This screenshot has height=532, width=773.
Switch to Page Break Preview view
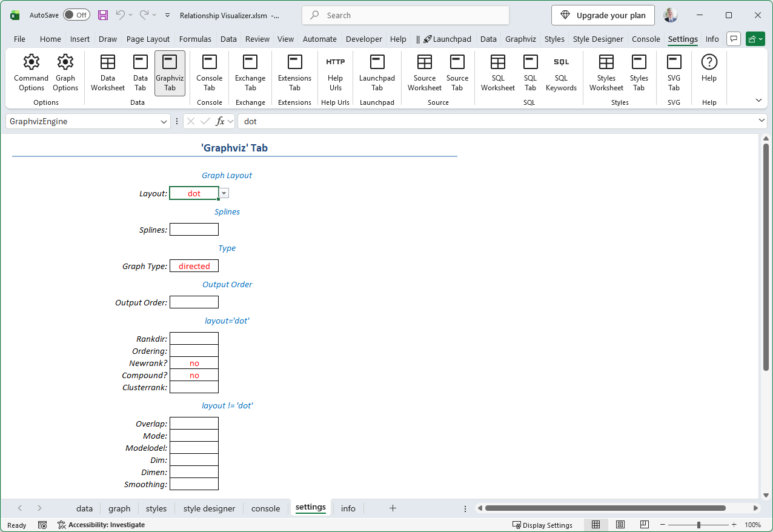[x=645, y=525]
